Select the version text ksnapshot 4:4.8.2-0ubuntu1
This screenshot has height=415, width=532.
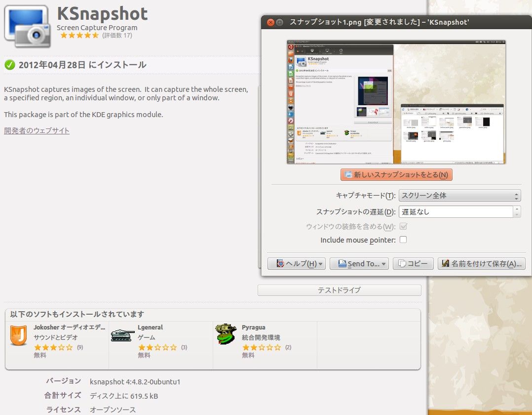pos(135,382)
